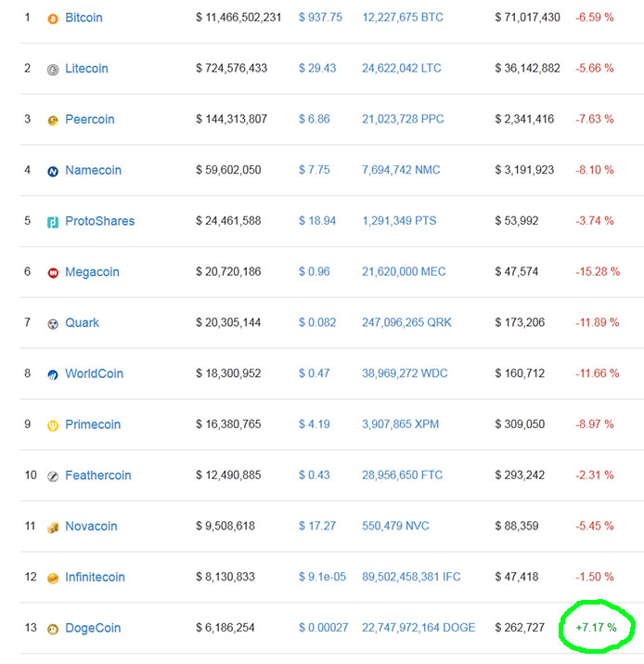Select Feathercoin change -2.31 %

pyautogui.click(x=595, y=475)
